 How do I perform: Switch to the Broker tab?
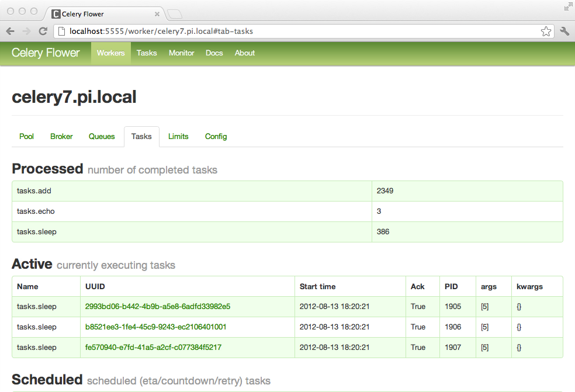pyautogui.click(x=61, y=137)
